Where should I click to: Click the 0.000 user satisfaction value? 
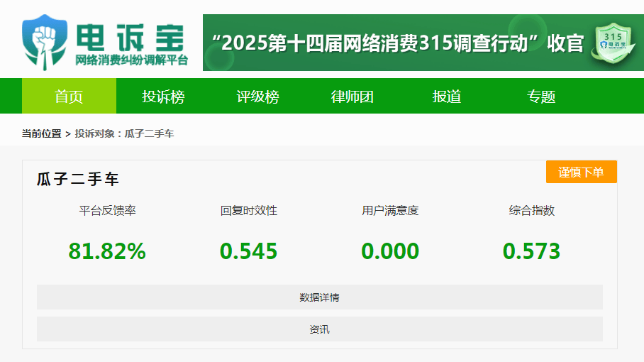click(390, 251)
